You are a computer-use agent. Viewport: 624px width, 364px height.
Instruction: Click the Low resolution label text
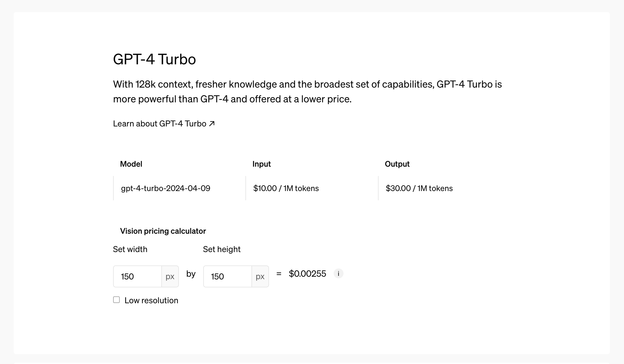click(x=151, y=301)
